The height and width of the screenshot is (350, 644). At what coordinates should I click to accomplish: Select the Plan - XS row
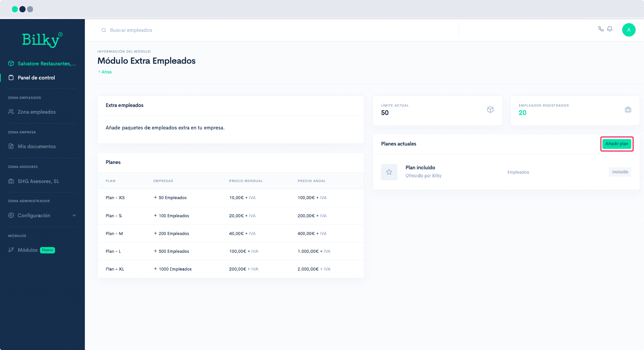pos(231,198)
